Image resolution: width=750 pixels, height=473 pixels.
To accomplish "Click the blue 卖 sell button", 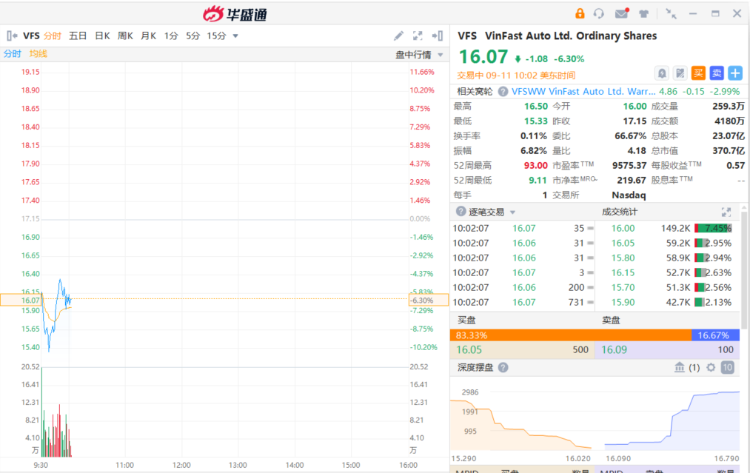I will [717, 73].
